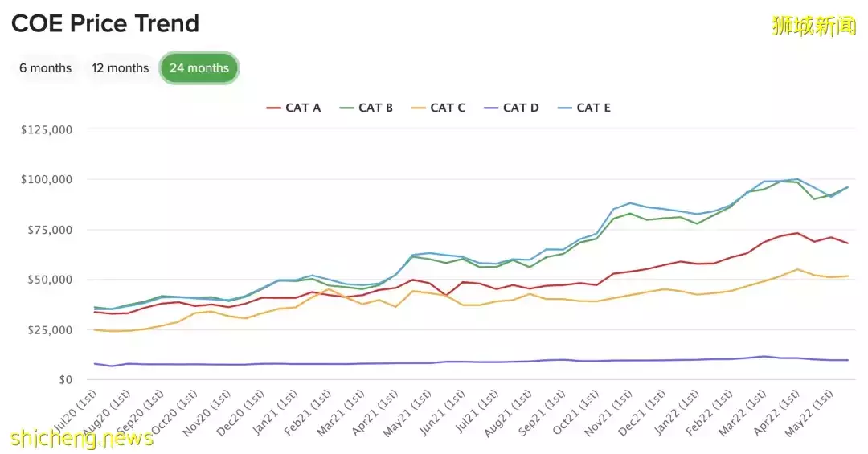Viewport: 868px width, 454px height.
Task: Click the $125,000 y-axis label
Action: (46, 129)
